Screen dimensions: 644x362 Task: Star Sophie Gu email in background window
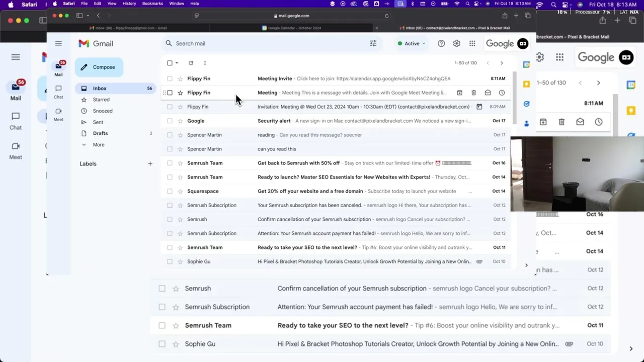pos(176,344)
